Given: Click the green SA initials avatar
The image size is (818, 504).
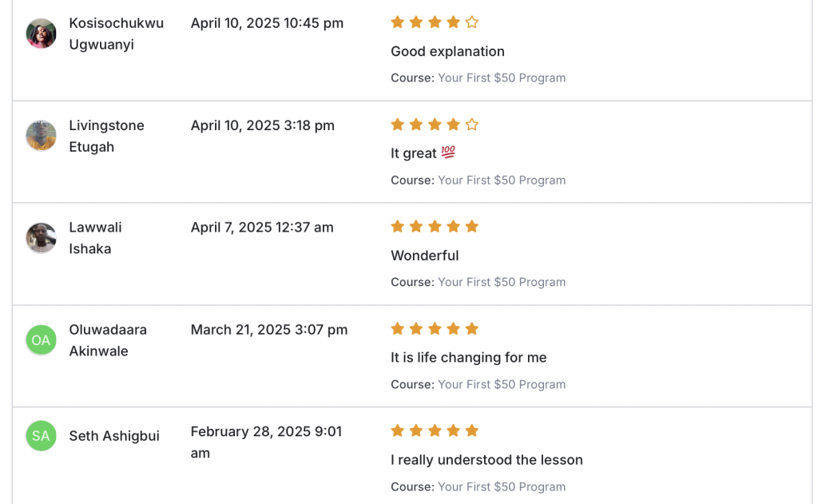Looking at the screenshot, I should point(41,436).
